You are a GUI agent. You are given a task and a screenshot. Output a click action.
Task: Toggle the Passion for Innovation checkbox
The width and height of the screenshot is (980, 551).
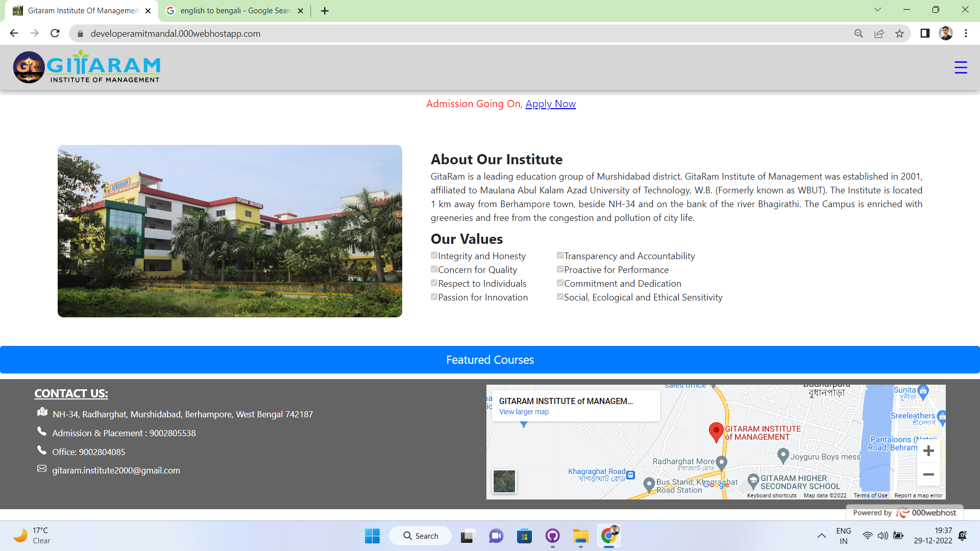tap(434, 296)
